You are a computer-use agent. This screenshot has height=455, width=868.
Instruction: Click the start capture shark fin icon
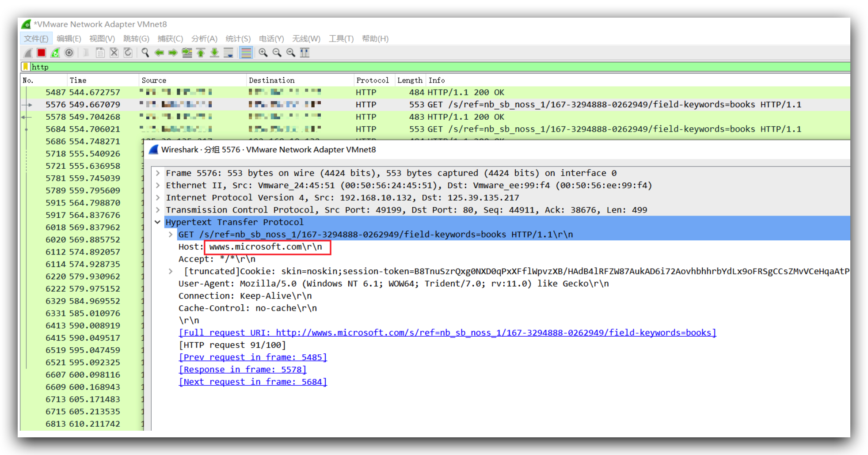[28, 53]
